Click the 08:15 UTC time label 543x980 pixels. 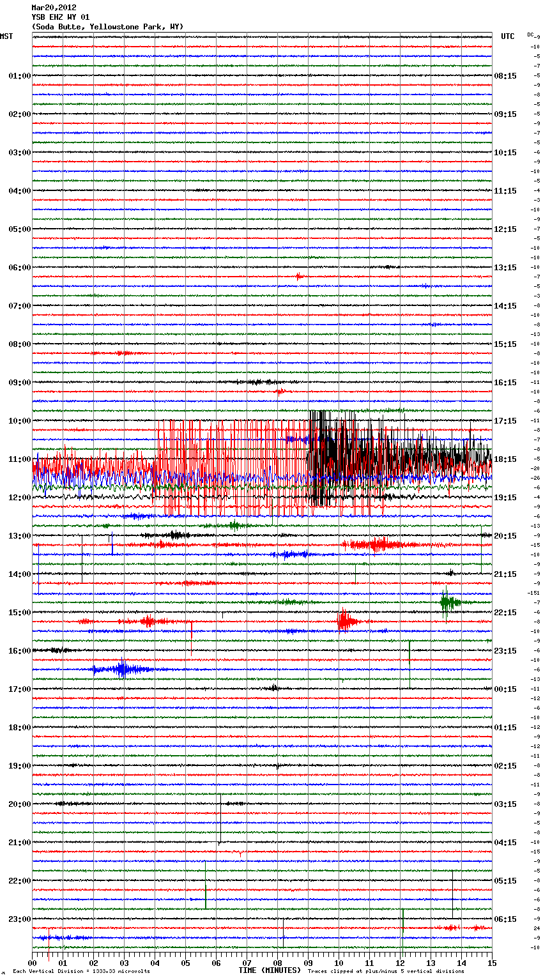[505, 76]
